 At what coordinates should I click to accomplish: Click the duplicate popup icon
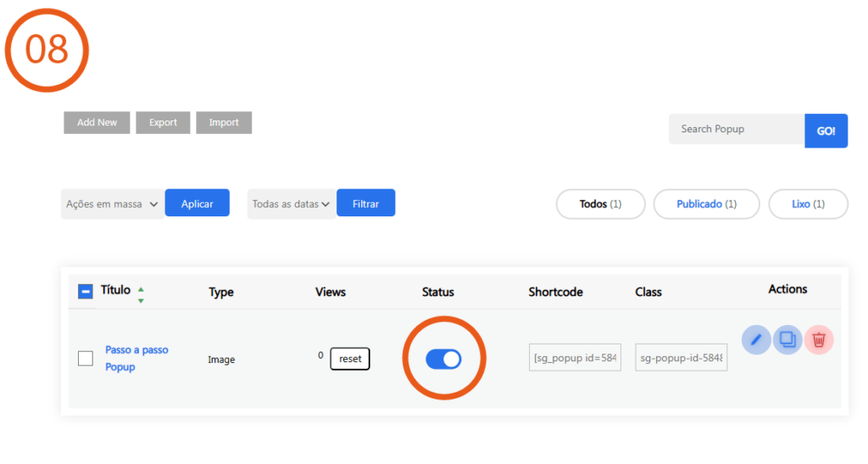pos(787,340)
